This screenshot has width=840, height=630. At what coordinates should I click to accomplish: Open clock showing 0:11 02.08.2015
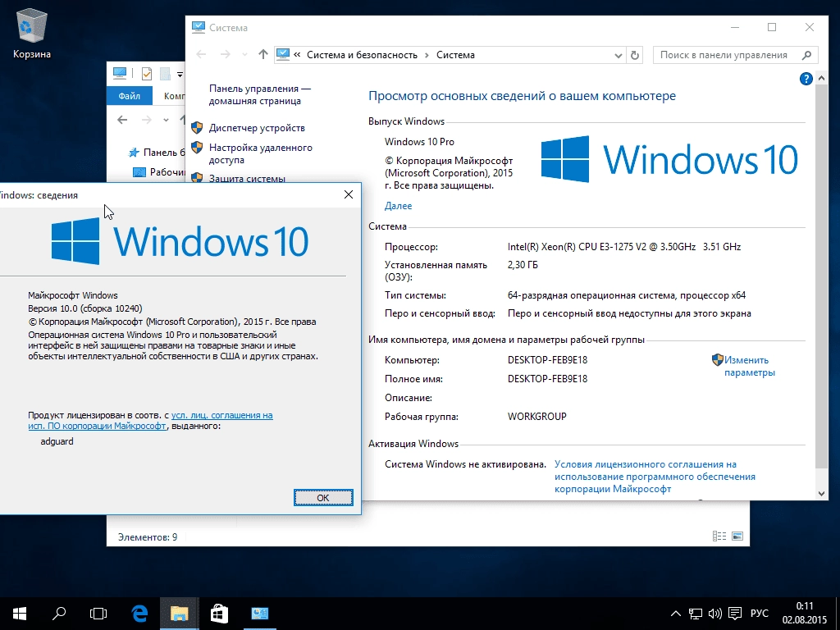(805, 614)
